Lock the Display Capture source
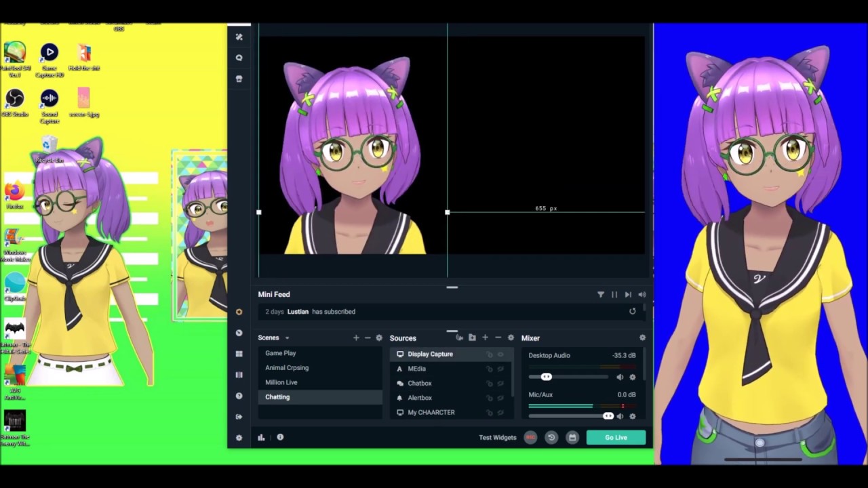The height and width of the screenshot is (488, 868). pyautogui.click(x=489, y=354)
